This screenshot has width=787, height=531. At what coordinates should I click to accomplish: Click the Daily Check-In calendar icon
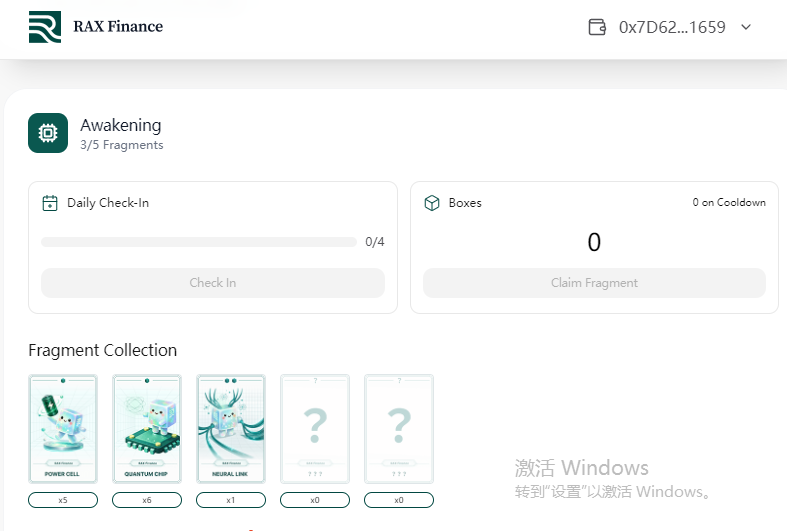tap(50, 203)
